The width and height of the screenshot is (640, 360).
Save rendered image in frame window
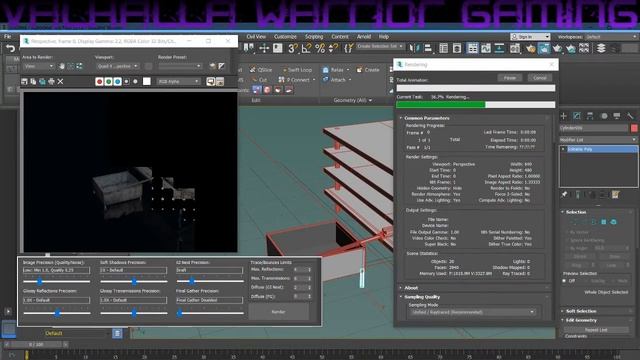[24, 82]
